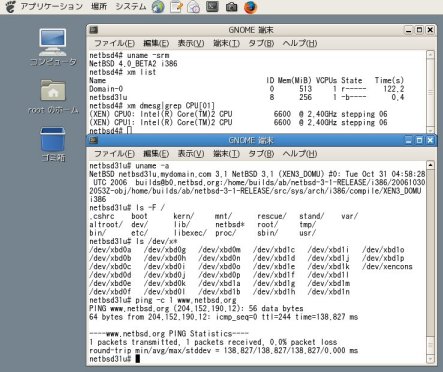Viewport: 443px width, 372px height.
Task: Open 表示 menu in lower terminal window
Action: point(191,154)
